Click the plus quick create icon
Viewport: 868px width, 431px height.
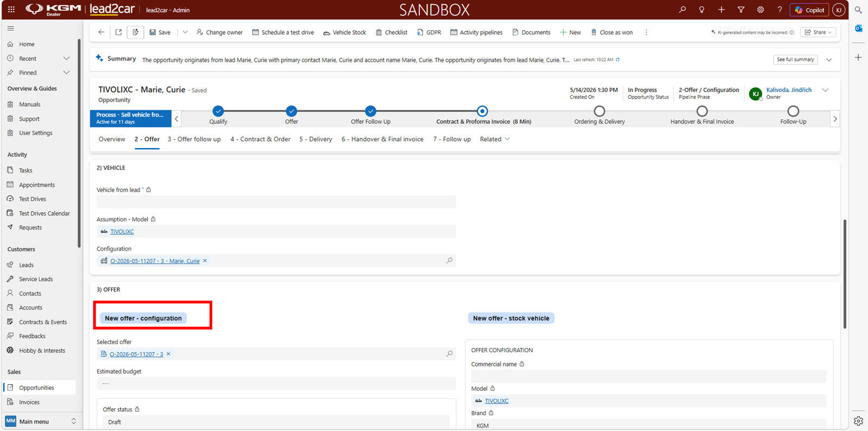[722, 10]
